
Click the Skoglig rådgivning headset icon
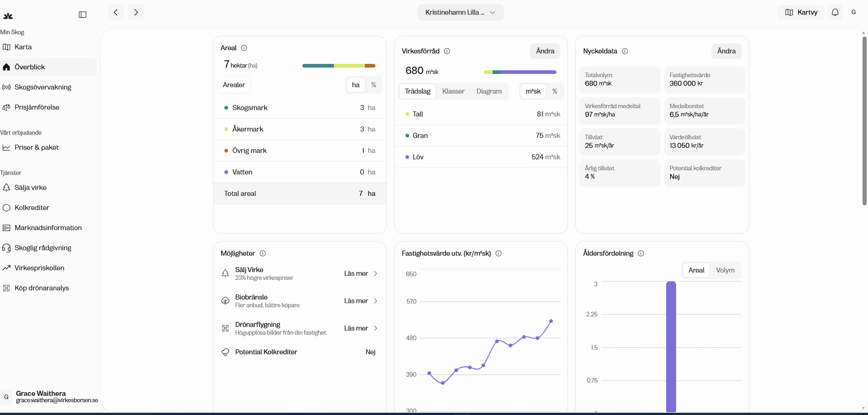(x=6, y=248)
